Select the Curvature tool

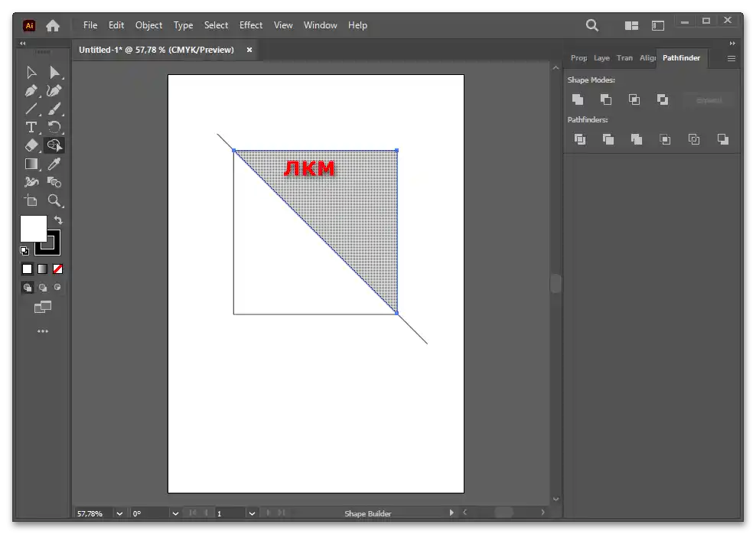coord(54,90)
